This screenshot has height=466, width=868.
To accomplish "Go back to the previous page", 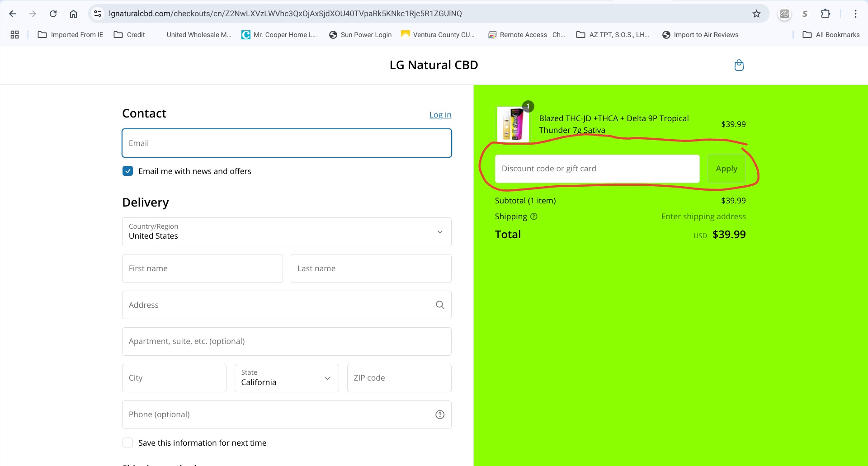I will (13, 14).
